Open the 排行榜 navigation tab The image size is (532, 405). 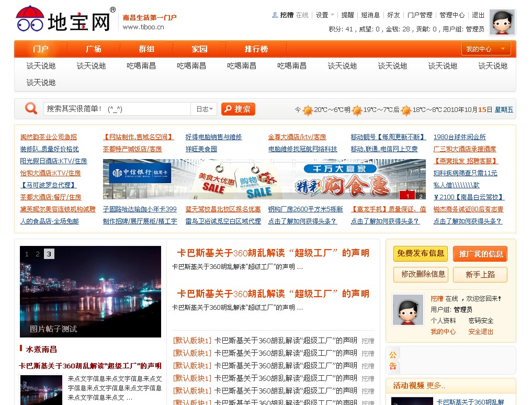256,49
